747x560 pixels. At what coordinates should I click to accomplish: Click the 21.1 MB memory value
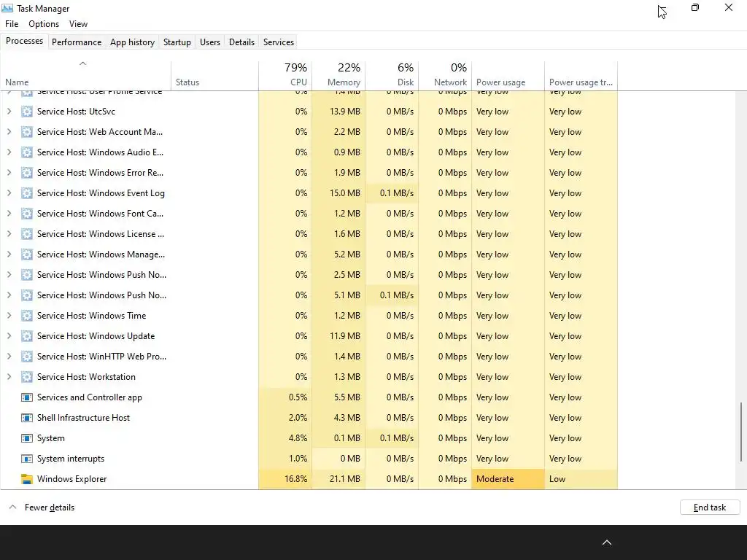click(344, 480)
